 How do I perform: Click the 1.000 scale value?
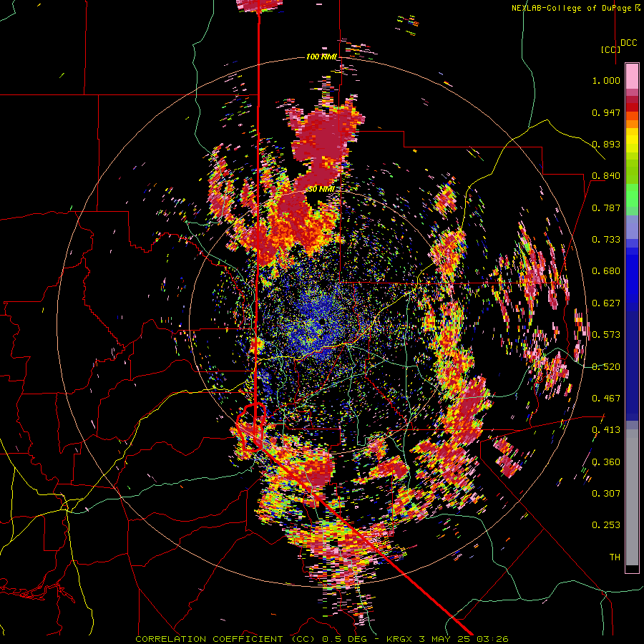pos(606,80)
